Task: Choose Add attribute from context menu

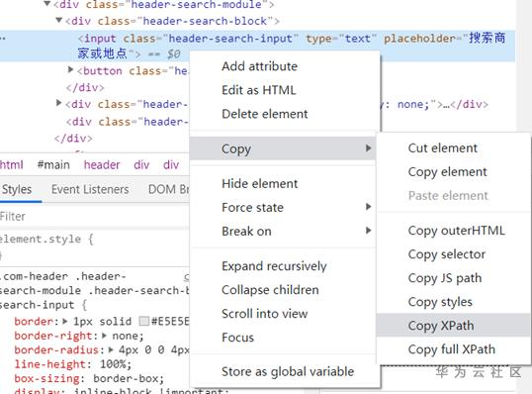Action: coord(259,66)
